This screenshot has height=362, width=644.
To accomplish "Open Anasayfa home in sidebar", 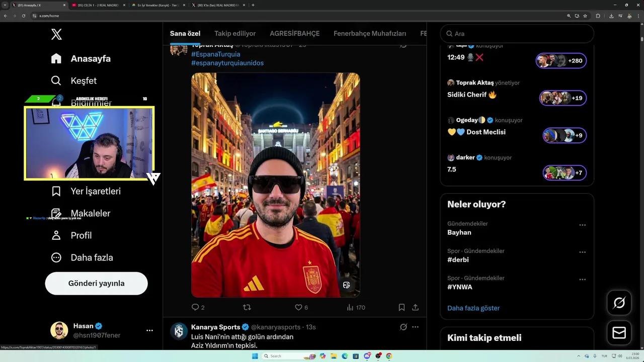I will tap(80, 58).
